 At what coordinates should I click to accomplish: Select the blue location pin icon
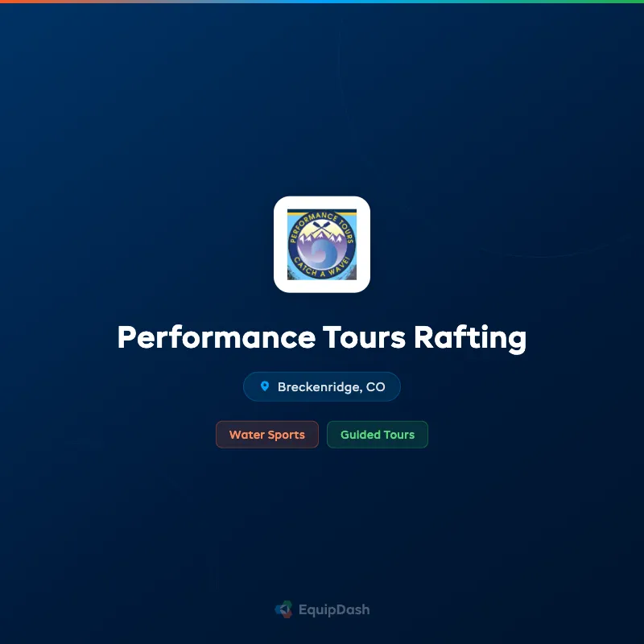[266, 386]
